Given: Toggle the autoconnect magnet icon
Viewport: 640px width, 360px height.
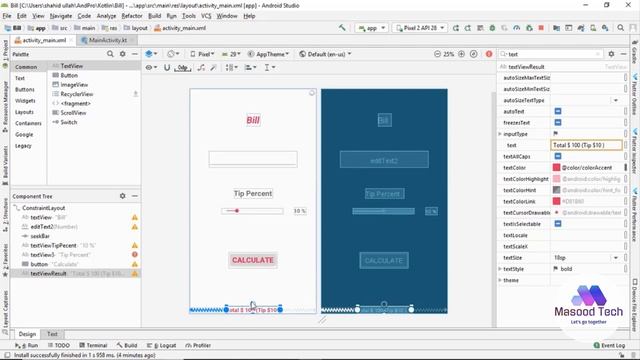Looking at the screenshot, I should coord(167,67).
